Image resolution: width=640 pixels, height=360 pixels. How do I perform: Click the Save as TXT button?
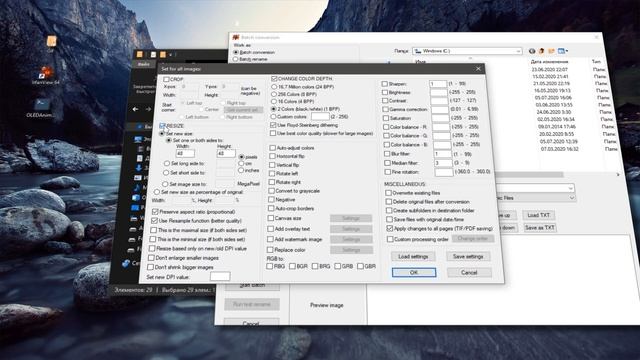pyautogui.click(x=540, y=227)
